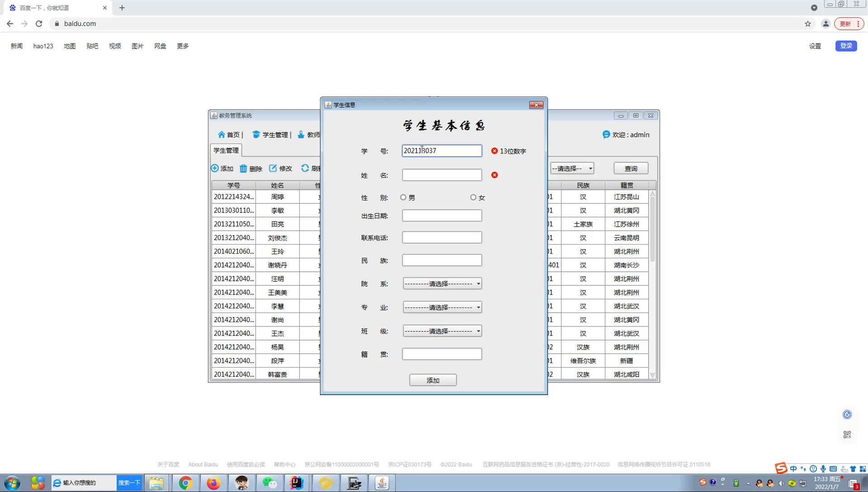The width and height of the screenshot is (868, 492).
Task: Click the 学号 column header
Action: pos(234,185)
